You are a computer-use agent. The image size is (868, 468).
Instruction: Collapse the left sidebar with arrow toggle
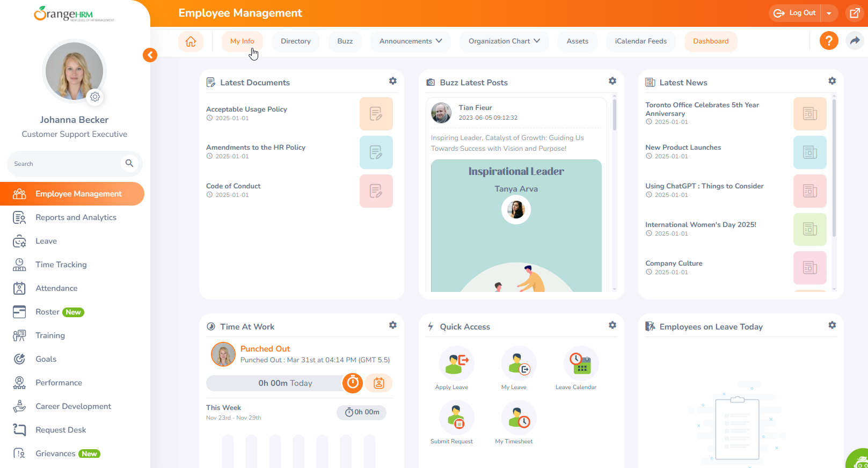150,55
